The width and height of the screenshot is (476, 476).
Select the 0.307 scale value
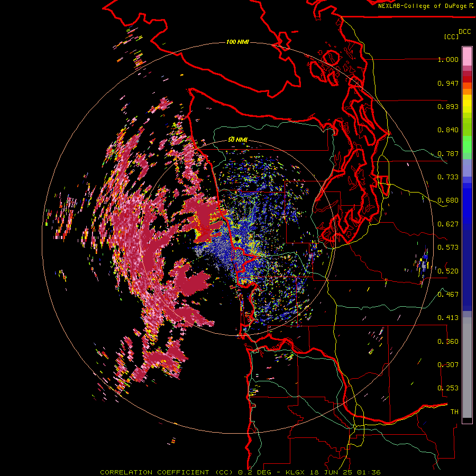(448, 365)
